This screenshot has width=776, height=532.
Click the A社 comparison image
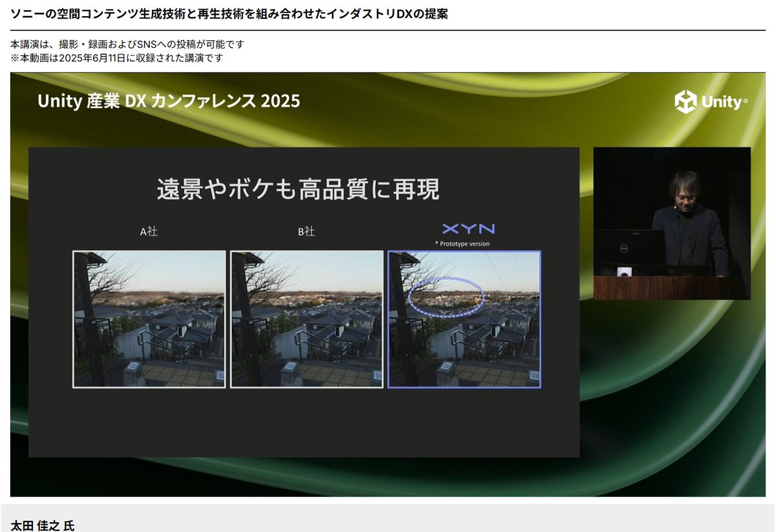(x=149, y=319)
